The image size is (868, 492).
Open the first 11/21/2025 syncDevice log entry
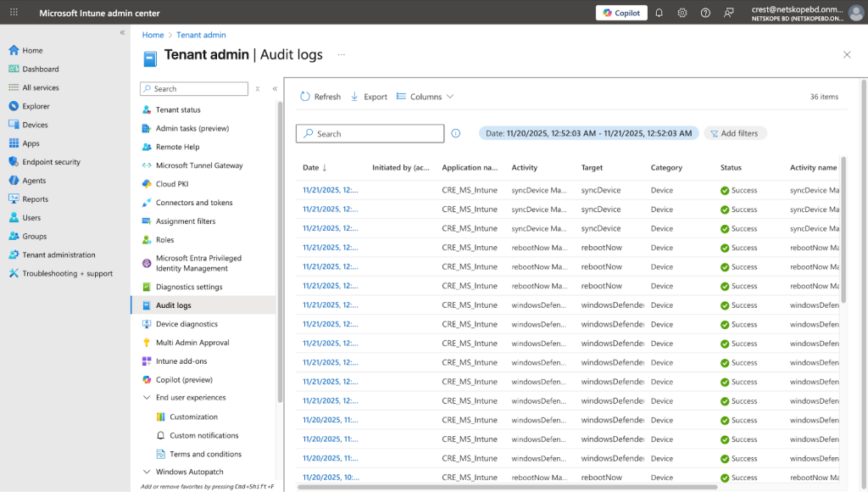tap(331, 190)
